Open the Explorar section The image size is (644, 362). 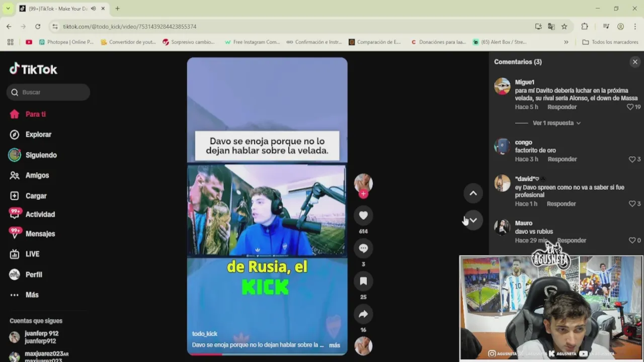pyautogui.click(x=31, y=134)
